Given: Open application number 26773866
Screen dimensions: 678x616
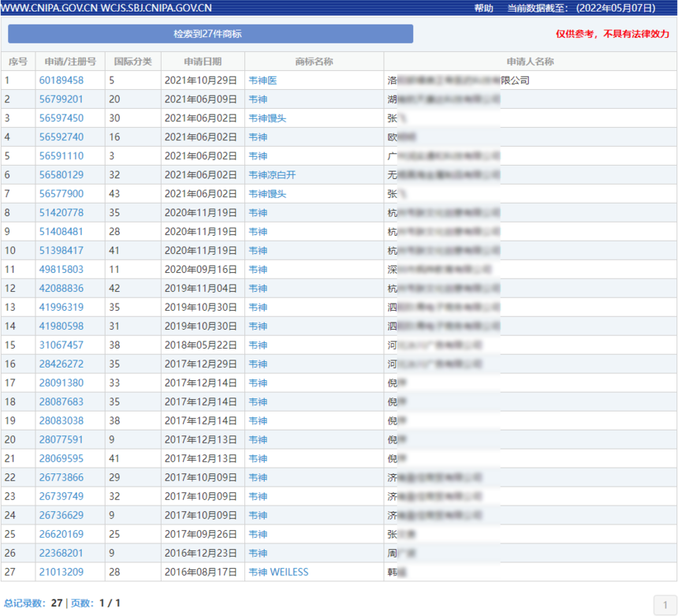Looking at the screenshot, I should (x=61, y=477).
